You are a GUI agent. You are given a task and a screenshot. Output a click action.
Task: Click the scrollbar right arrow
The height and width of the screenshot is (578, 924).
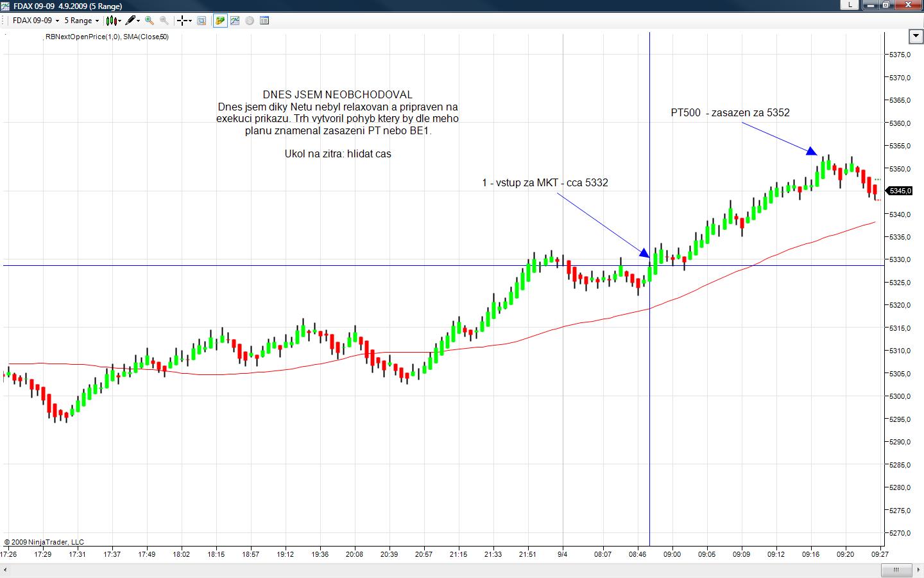pos(918,570)
